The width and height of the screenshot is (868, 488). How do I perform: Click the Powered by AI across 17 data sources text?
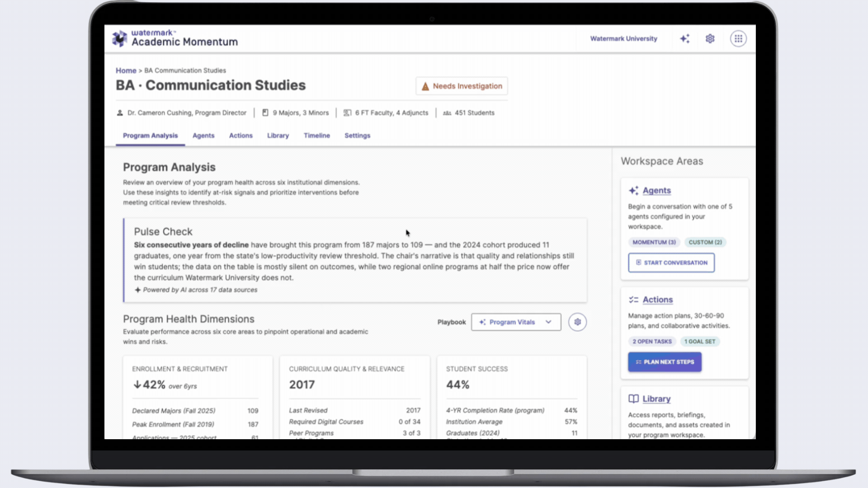click(200, 290)
